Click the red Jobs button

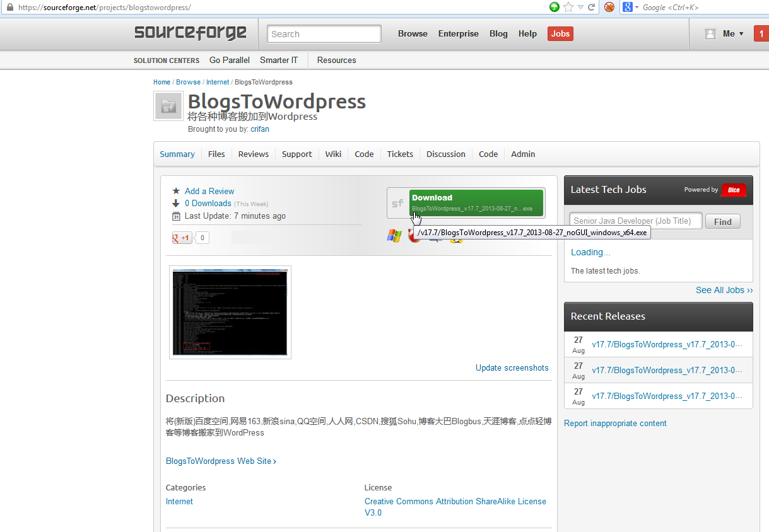point(560,34)
